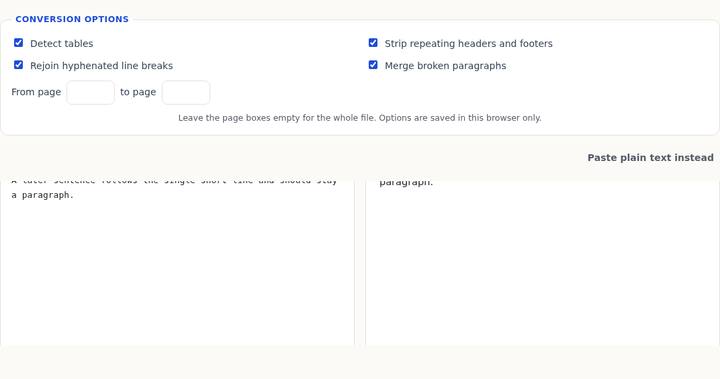Toggle Merge broken paragraphs checkbox
The image size is (720, 379).
[373, 65]
